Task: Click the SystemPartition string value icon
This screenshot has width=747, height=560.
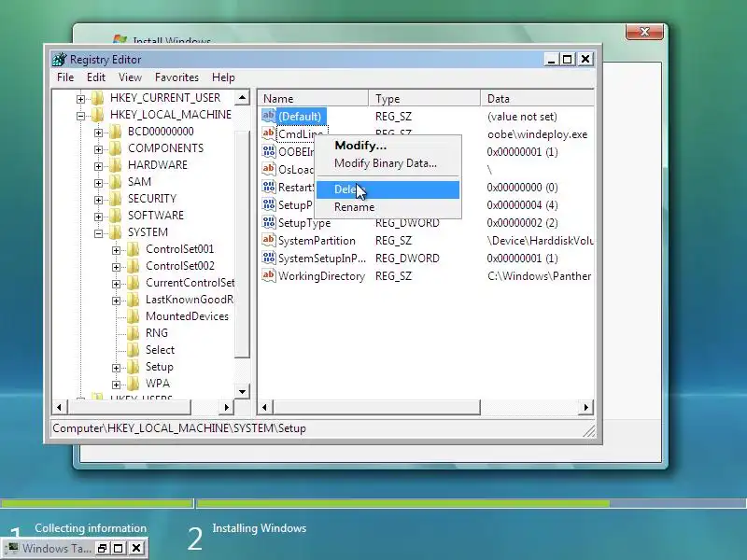Action: (269, 240)
